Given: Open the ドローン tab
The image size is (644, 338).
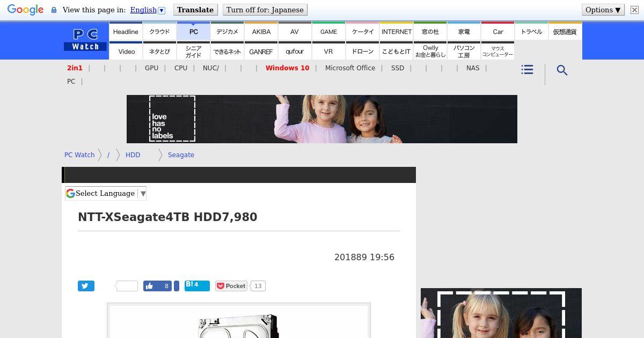Looking at the screenshot, I should click(x=362, y=51).
